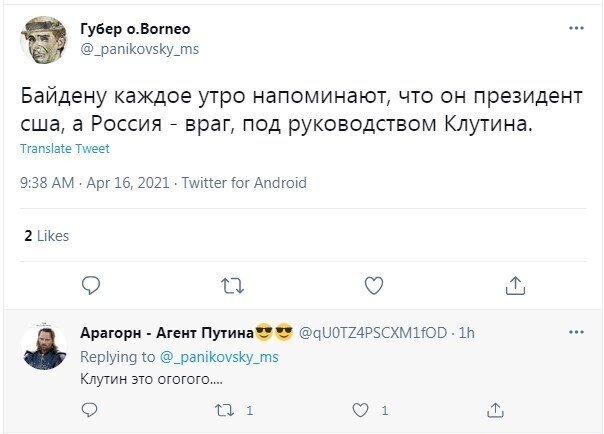
Task: Click the 9:38 AM Apr 16, 2021 timestamp
Action: 96,183
